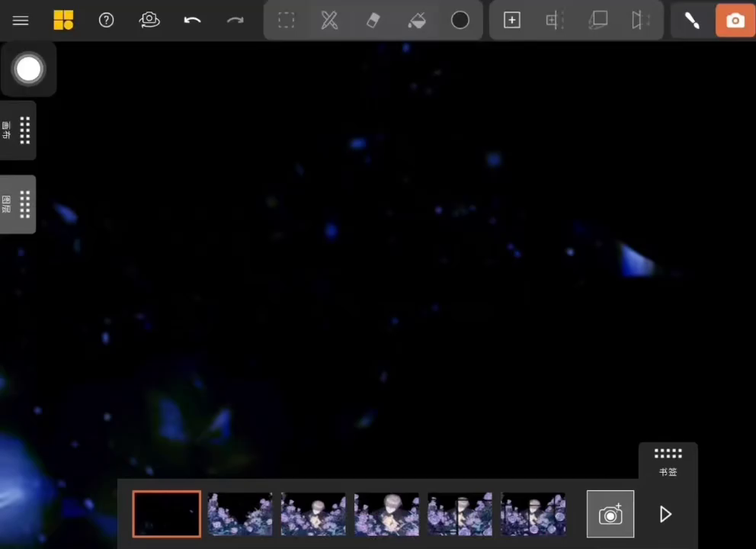Expand the 画布 side panel tab
The image size is (756, 549).
(18, 130)
